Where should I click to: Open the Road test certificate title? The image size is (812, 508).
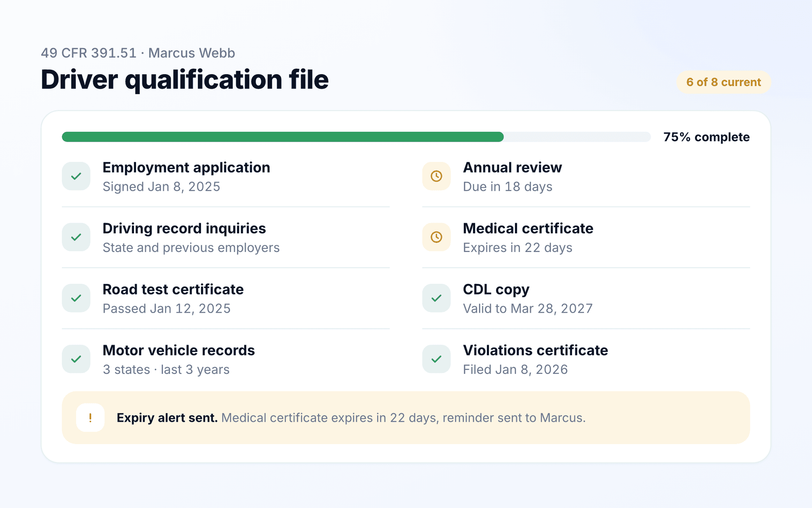point(173,289)
